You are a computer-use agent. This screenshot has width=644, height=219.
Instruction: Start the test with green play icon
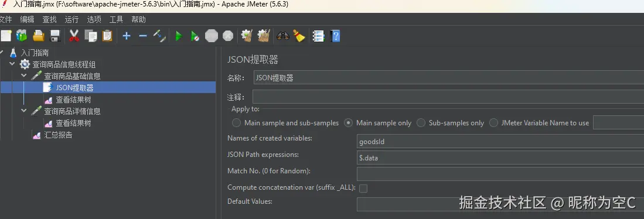click(179, 36)
